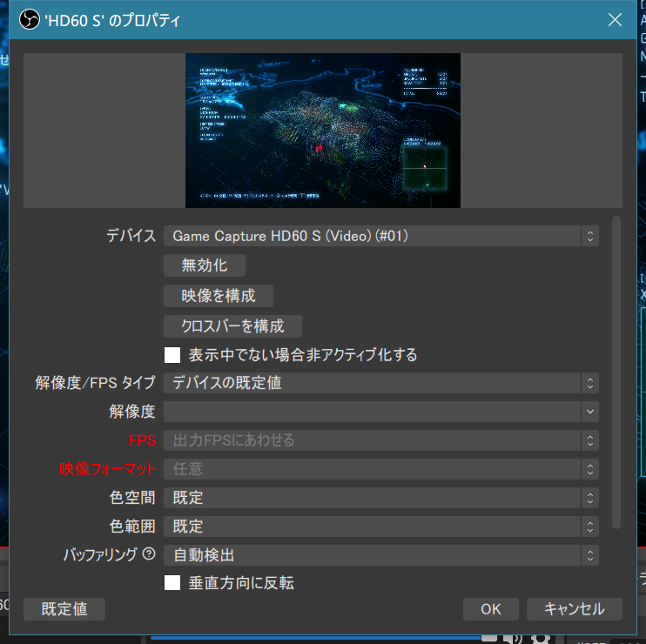Viewport: 646px width, 644px height.
Task: Expand the 解像度 combo box
Action: tap(381, 412)
